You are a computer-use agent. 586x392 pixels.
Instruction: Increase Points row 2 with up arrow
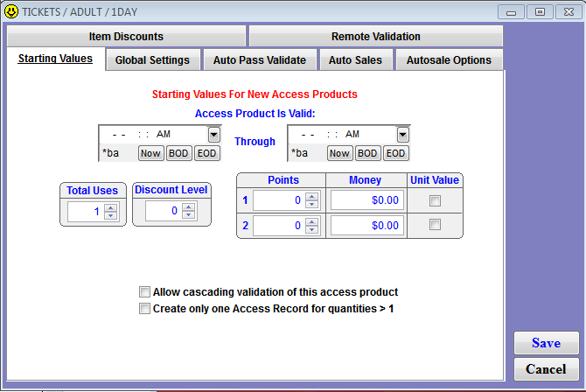311,221
